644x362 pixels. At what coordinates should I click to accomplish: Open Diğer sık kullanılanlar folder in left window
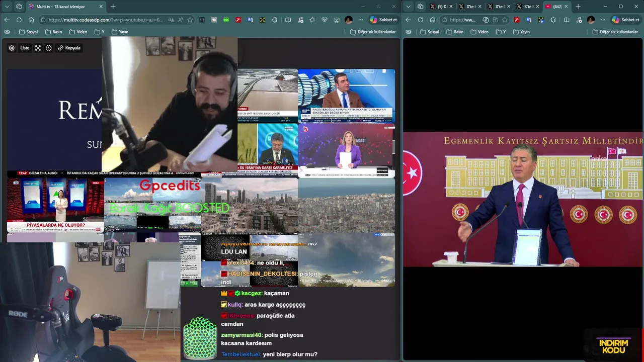(373, 32)
